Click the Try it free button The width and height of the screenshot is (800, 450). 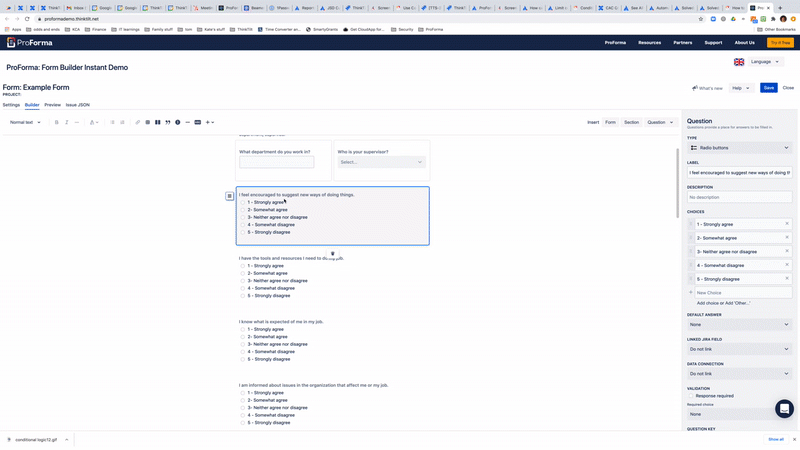780,43
